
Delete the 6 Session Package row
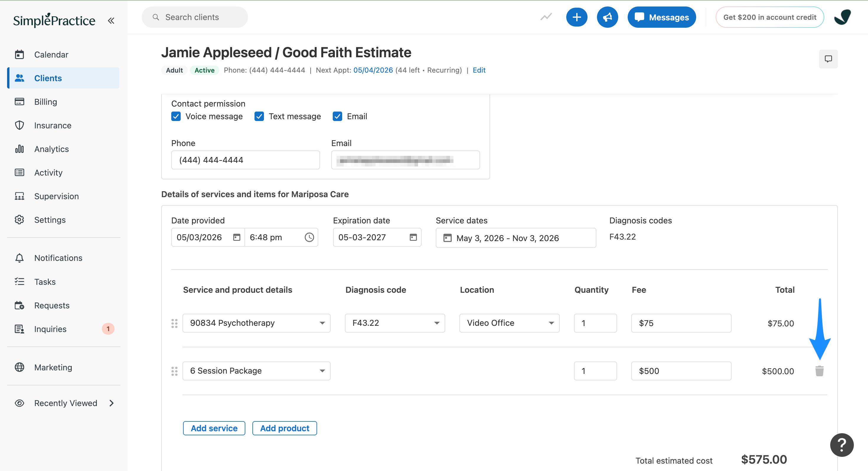point(820,371)
